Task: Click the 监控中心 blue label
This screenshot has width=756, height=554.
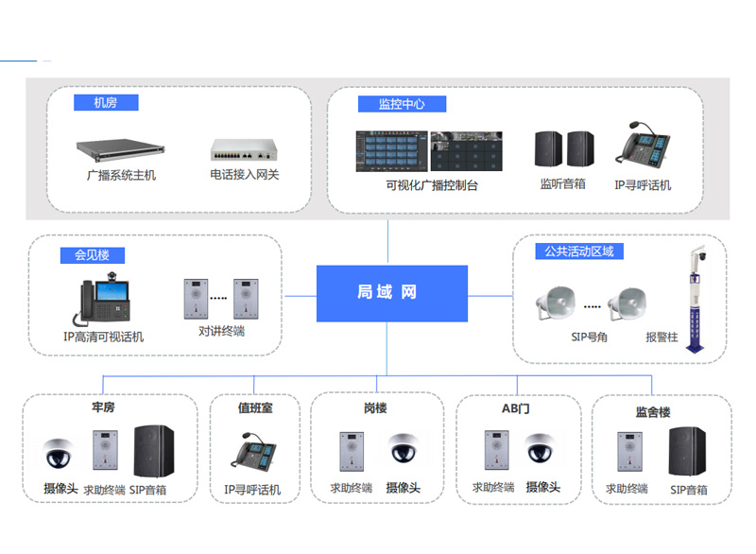Action: [x=402, y=104]
